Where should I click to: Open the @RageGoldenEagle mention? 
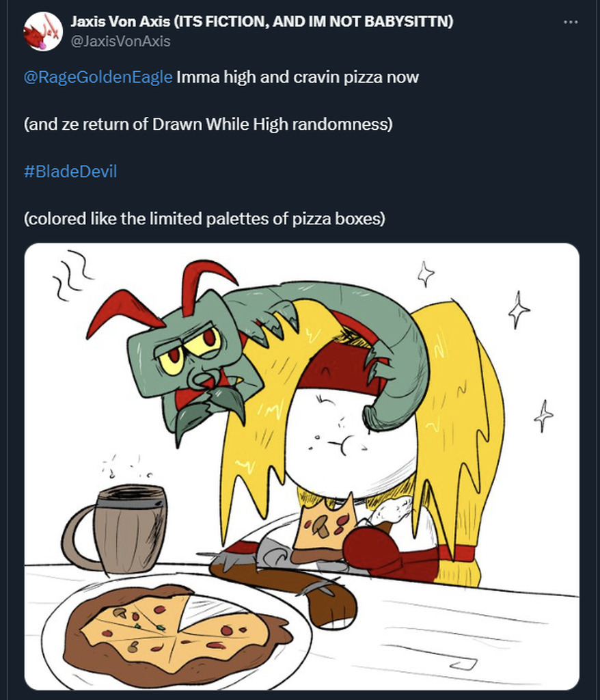[x=98, y=77]
